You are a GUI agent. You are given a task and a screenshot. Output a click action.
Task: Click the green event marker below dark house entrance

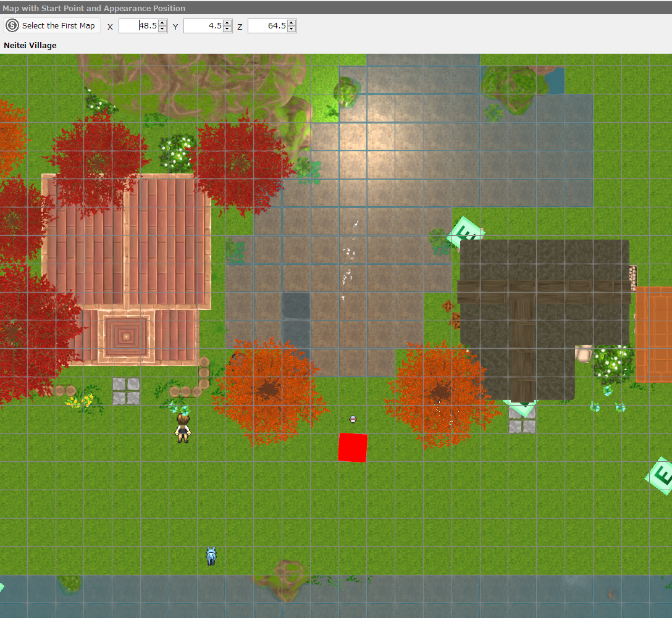(521, 407)
